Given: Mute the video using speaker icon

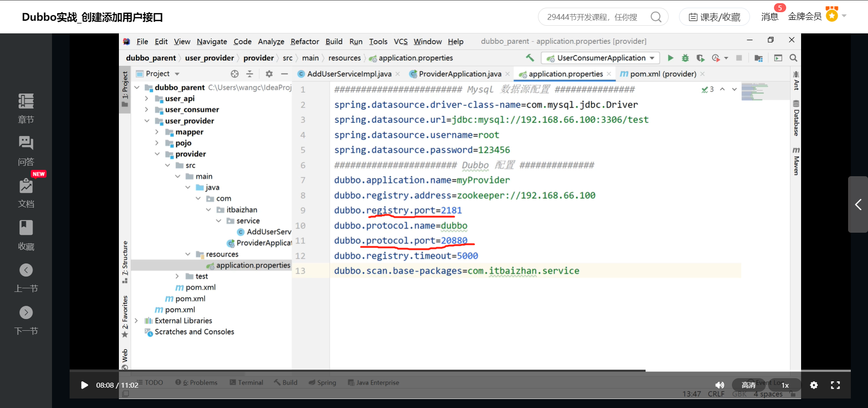Looking at the screenshot, I should pos(720,385).
